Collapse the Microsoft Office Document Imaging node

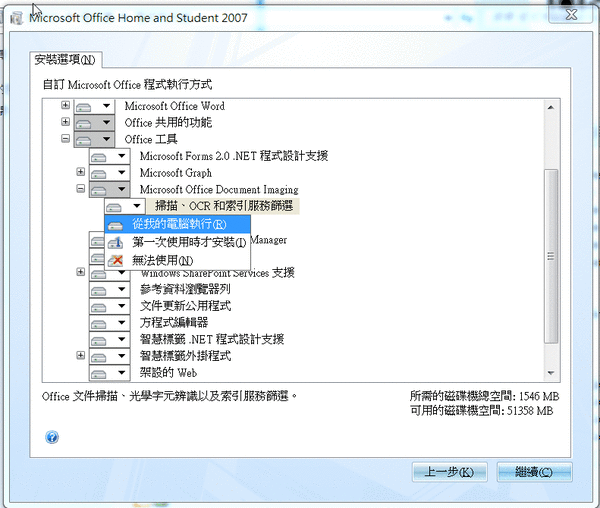point(80,189)
